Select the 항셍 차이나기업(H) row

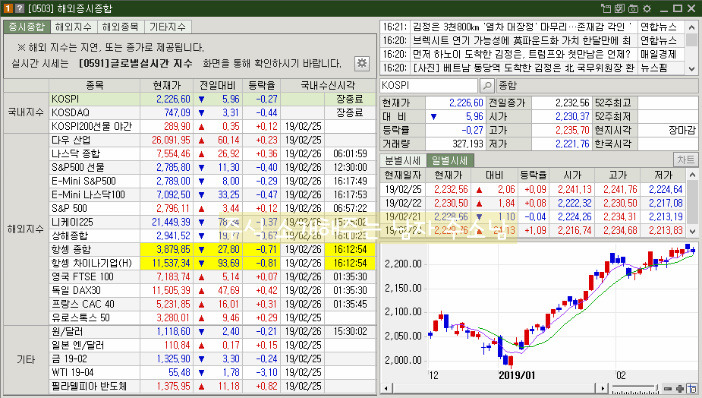pyautogui.click(x=212, y=263)
